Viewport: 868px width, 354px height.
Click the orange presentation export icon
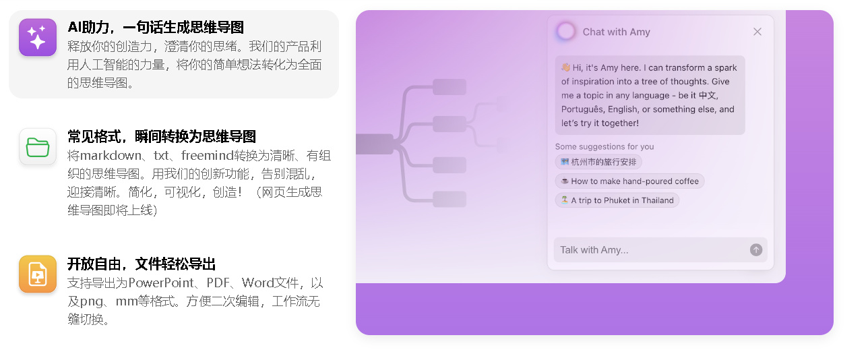pyautogui.click(x=38, y=274)
